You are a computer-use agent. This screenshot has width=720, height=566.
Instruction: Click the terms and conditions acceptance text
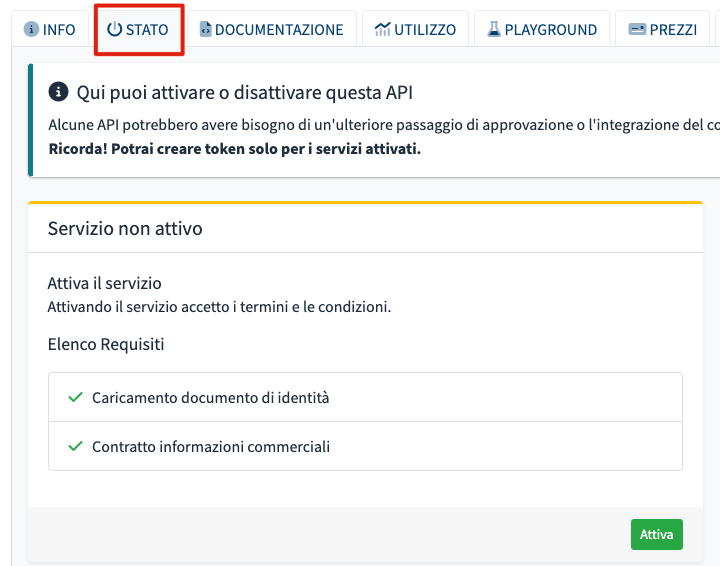(219, 307)
